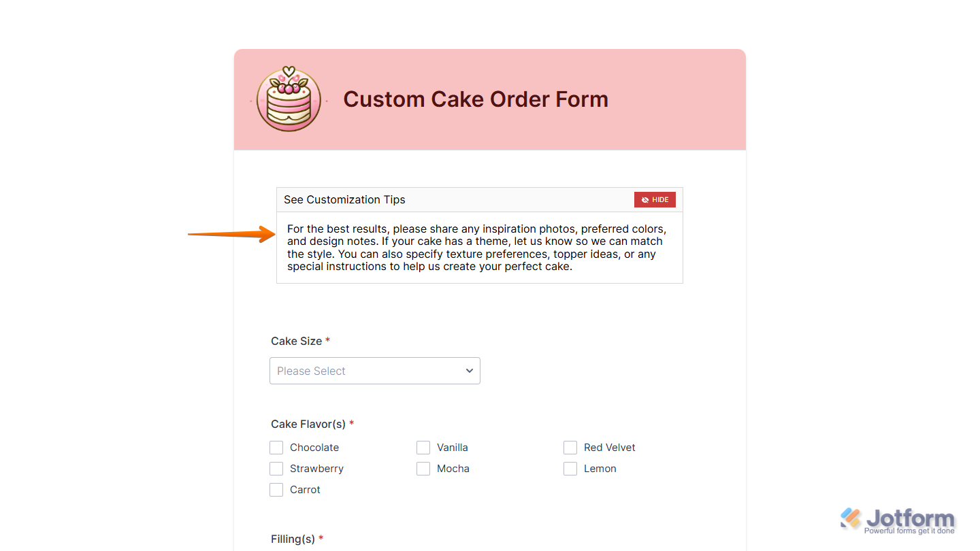Click the eye-slash icon inside the HIDE button

pyautogui.click(x=644, y=199)
